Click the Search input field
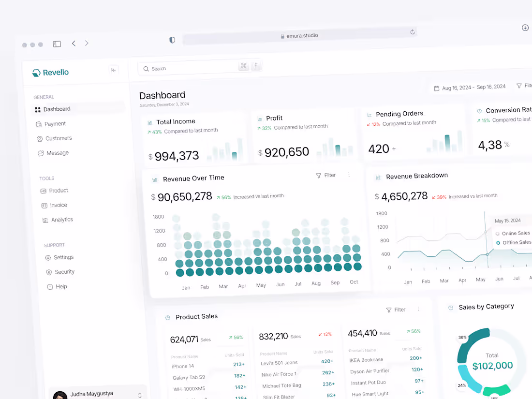The width and height of the screenshot is (532, 399). 189,68
